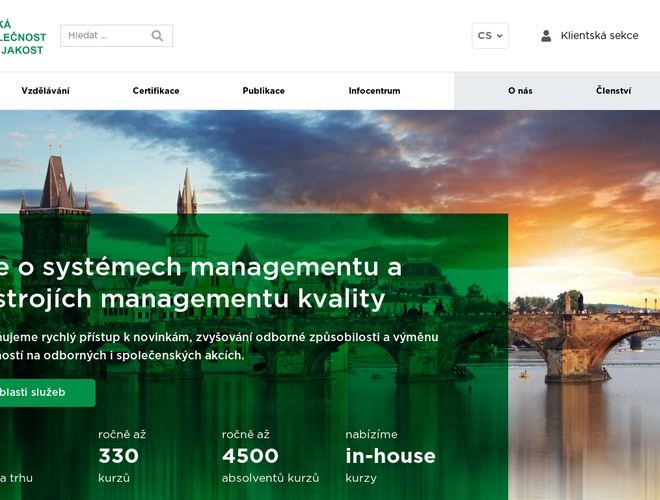Select Infocentrum in the navigation
Image resolution: width=660 pixels, height=500 pixels.
[374, 91]
